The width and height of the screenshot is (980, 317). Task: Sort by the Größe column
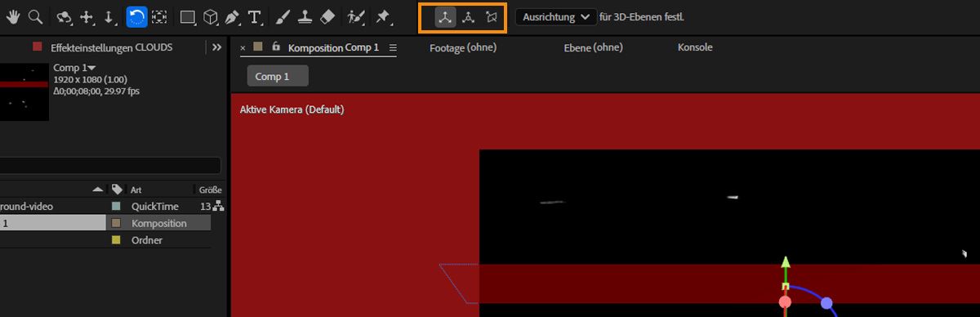pyautogui.click(x=210, y=190)
